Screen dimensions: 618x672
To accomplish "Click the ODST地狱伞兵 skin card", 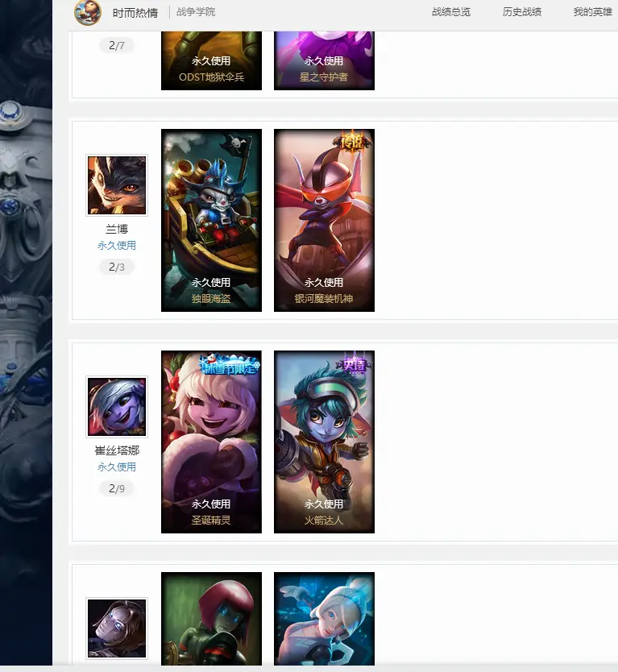I will click(211, 60).
